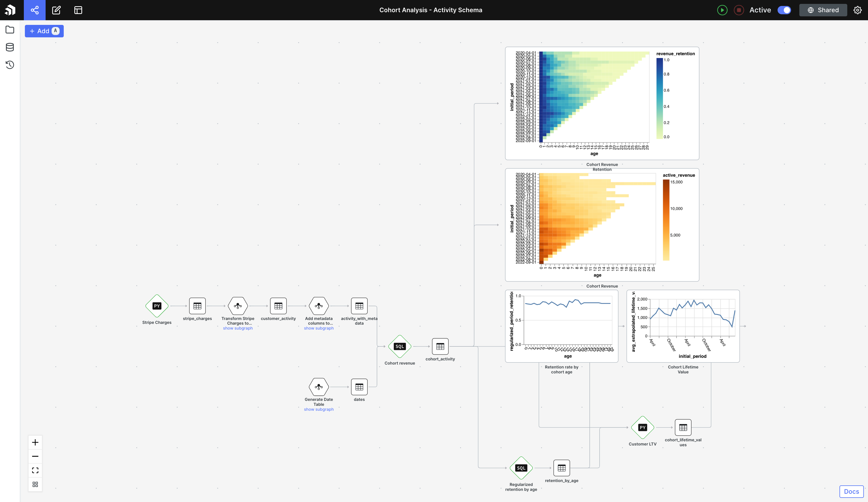
Task: Click the play button to run pipeline
Action: pyautogui.click(x=722, y=10)
